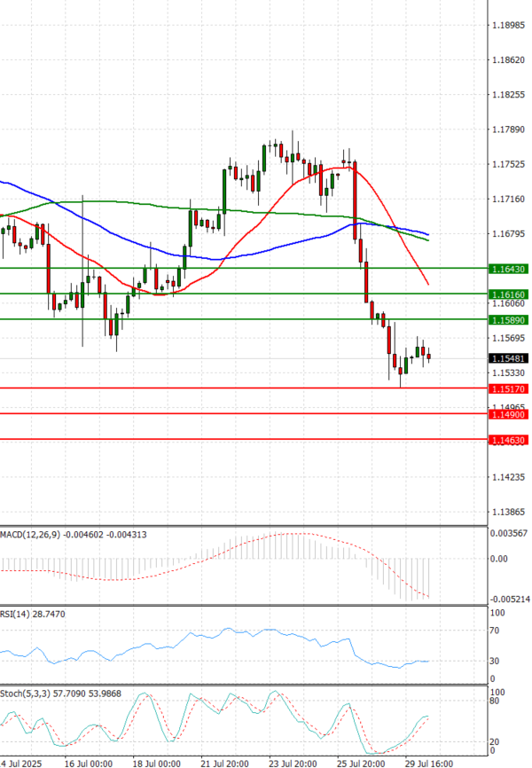Click the 1.17525 price axis value
Screen dimensions: 532x768
pos(508,164)
